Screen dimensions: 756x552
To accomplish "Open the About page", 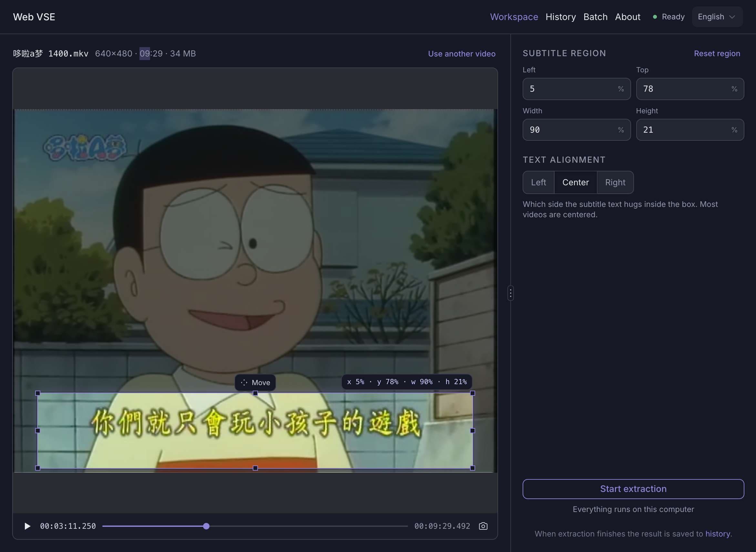I will (628, 17).
